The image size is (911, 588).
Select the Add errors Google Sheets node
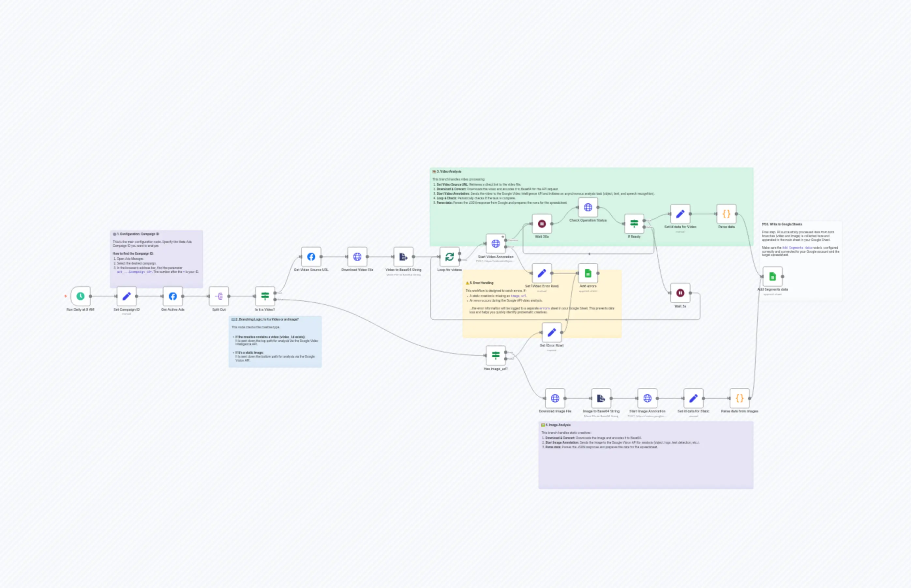coord(588,274)
